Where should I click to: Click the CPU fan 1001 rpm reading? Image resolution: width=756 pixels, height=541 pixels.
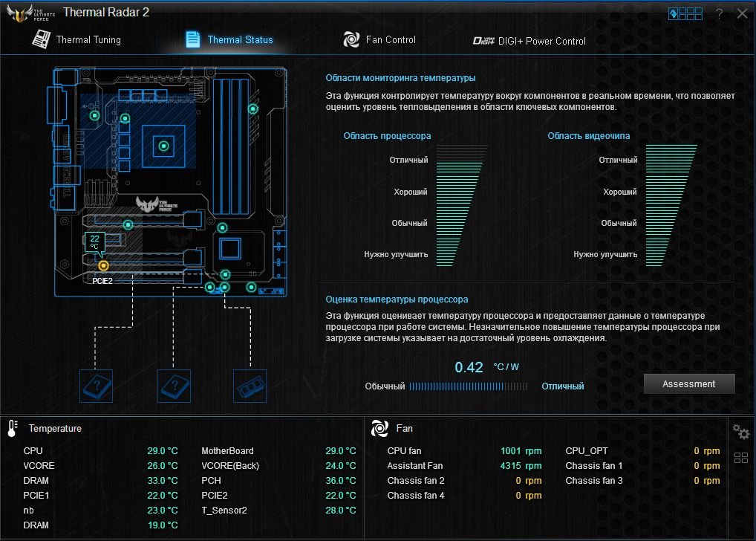[x=521, y=451]
